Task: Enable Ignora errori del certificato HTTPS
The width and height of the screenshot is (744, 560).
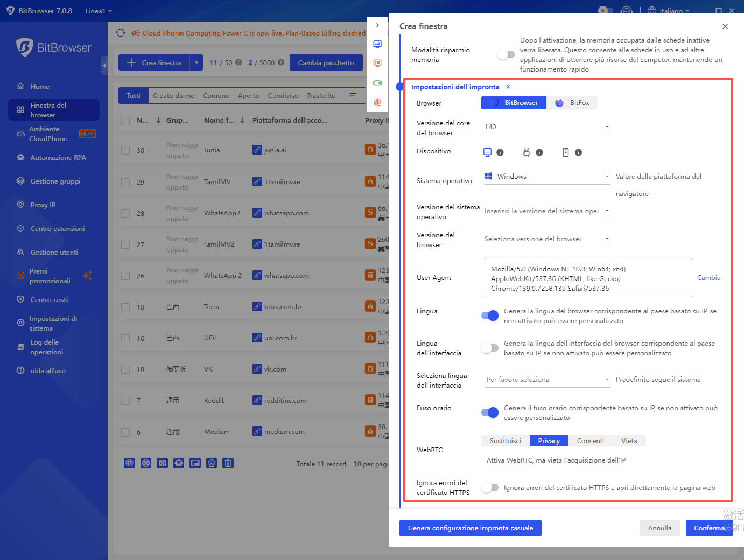Action: click(x=489, y=487)
